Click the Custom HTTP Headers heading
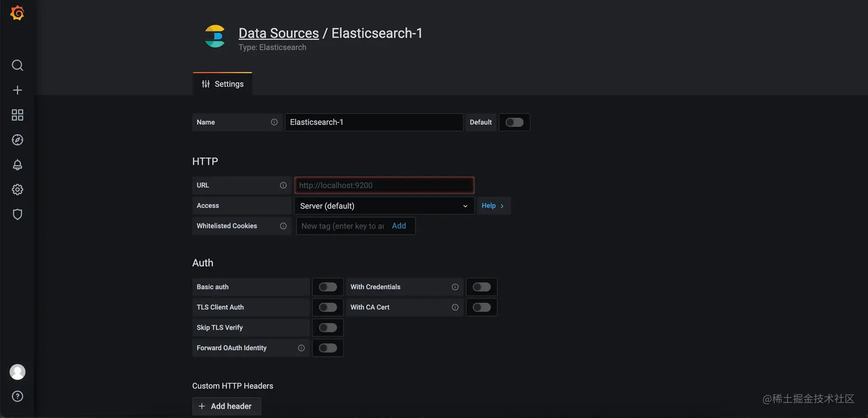Screen dimensions: 868x418 tap(232, 386)
